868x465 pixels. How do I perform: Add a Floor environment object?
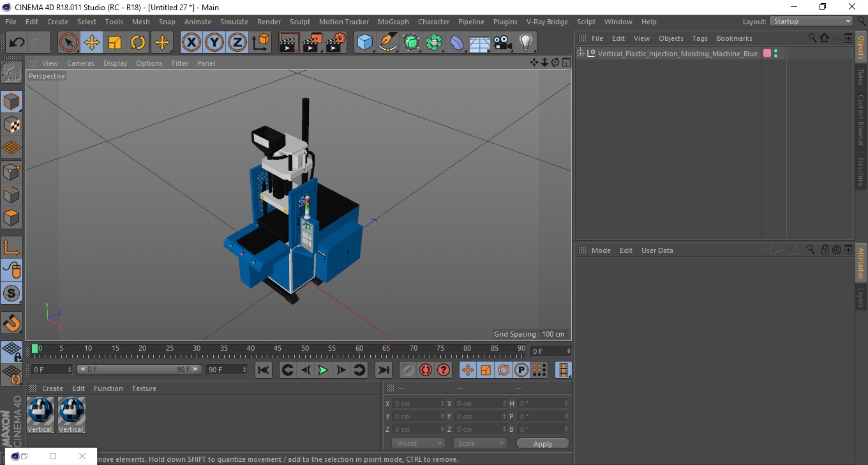480,43
